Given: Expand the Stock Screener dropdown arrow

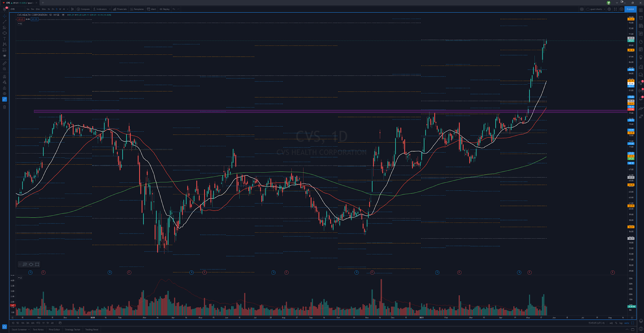Looking at the screenshot, I should (29, 329).
